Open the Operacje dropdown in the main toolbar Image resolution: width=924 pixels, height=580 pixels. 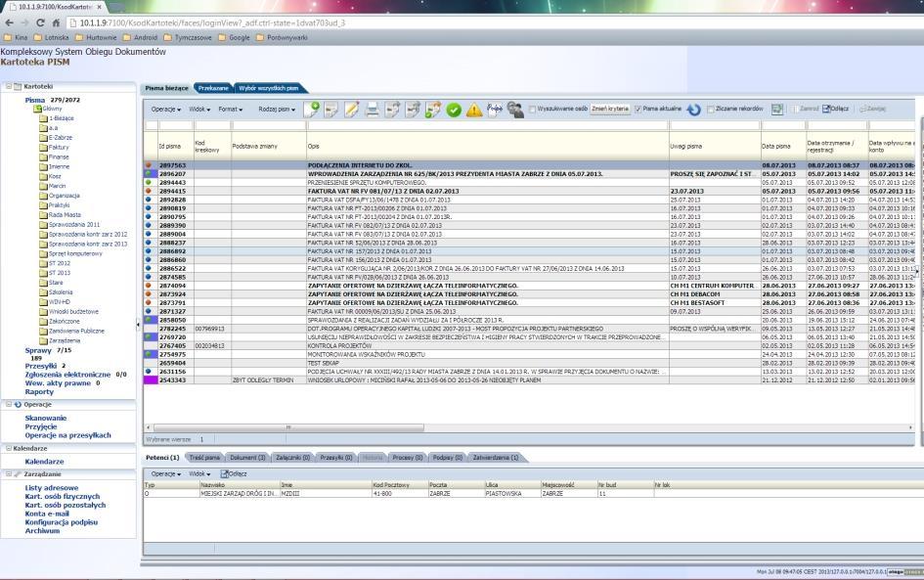165,109
